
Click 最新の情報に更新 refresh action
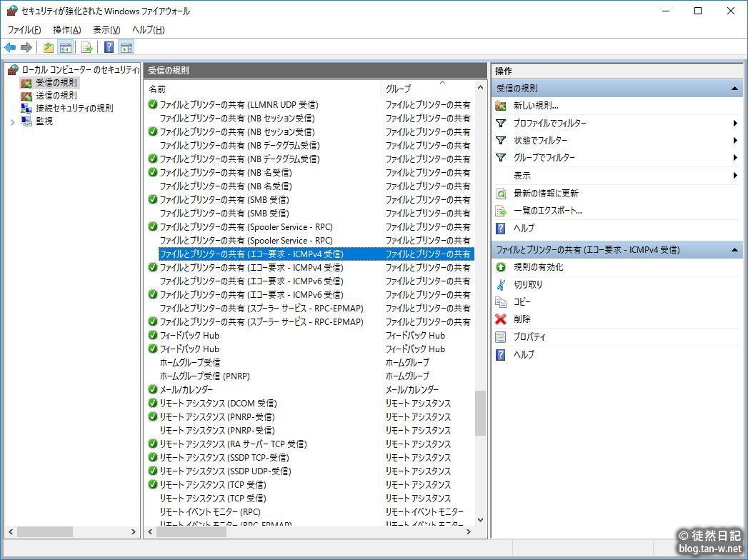click(x=545, y=194)
